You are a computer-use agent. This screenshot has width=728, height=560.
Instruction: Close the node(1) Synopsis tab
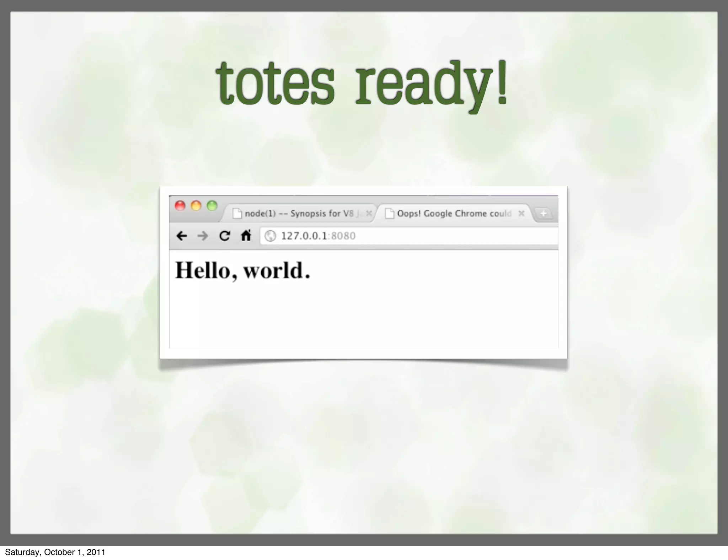point(369,213)
